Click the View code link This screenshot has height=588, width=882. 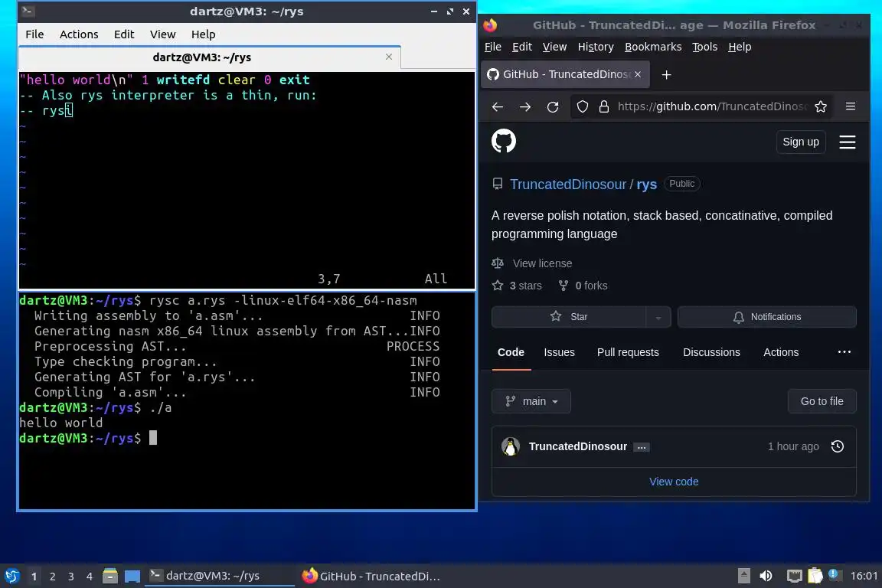click(674, 482)
